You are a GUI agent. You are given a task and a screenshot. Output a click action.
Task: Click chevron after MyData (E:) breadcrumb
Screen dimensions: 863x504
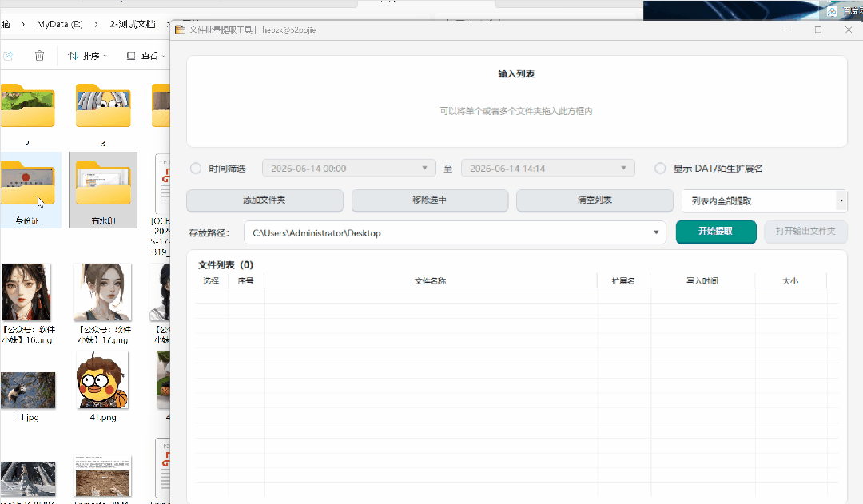[x=97, y=24]
